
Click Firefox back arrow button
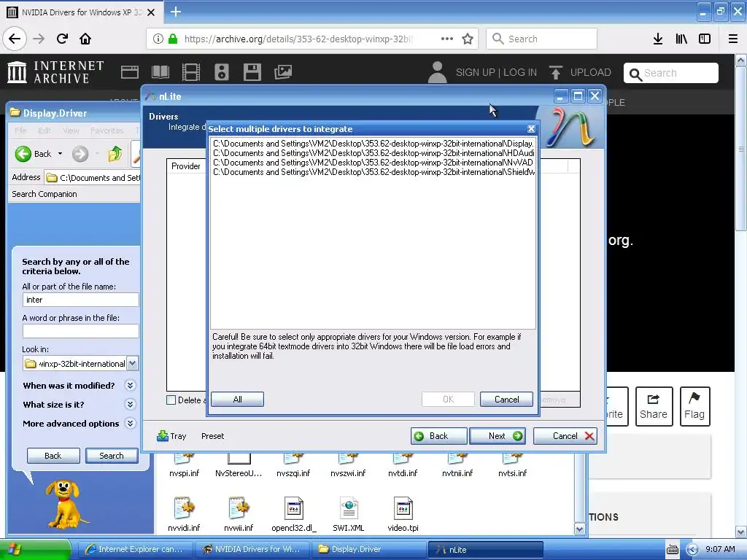[x=15, y=39]
